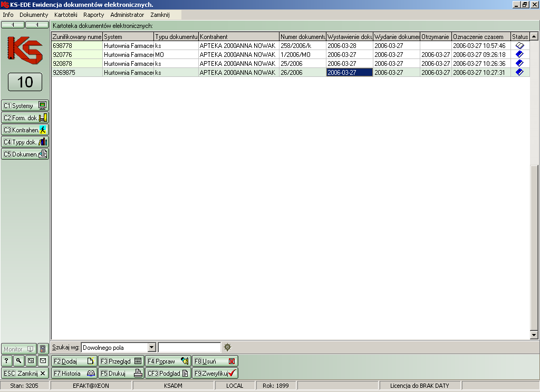This screenshot has width=540, height=392.
Task: Click the date cell 2006-03-28
Action: click(x=350, y=45)
